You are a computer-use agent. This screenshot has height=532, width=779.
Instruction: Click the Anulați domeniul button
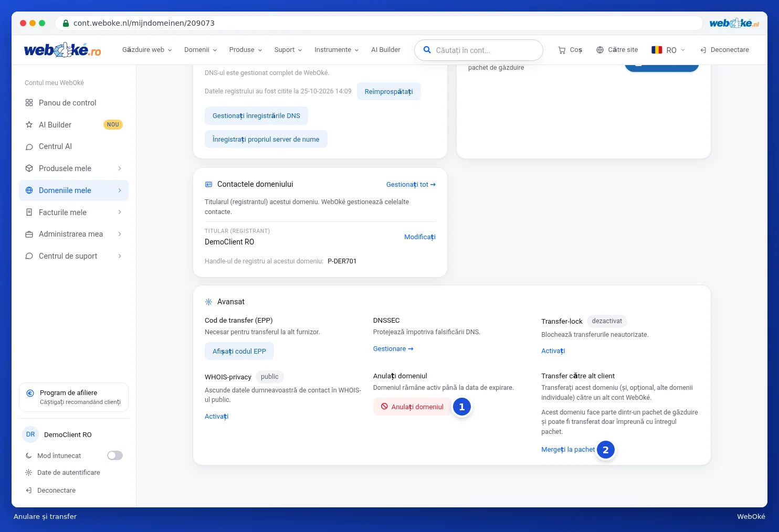tap(412, 407)
